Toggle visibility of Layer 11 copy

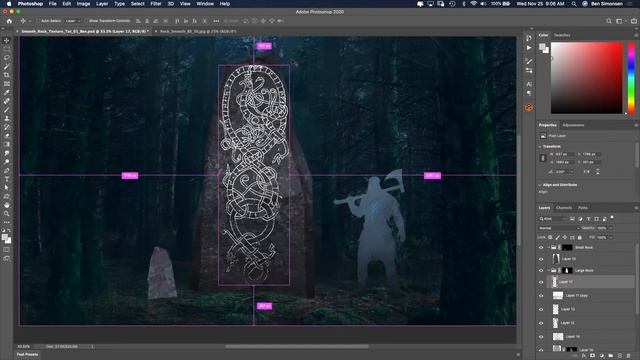[x=541, y=296]
